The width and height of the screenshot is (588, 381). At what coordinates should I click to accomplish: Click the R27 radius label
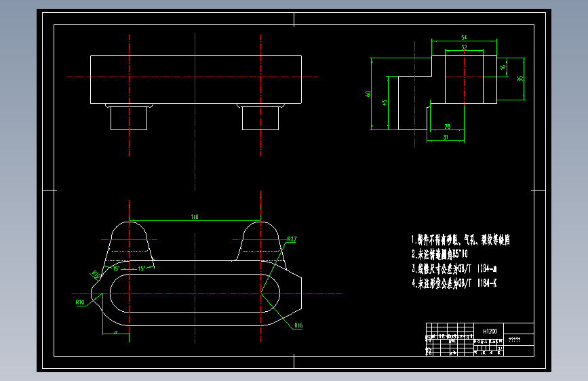pyautogui.click(x=292, y=239)
